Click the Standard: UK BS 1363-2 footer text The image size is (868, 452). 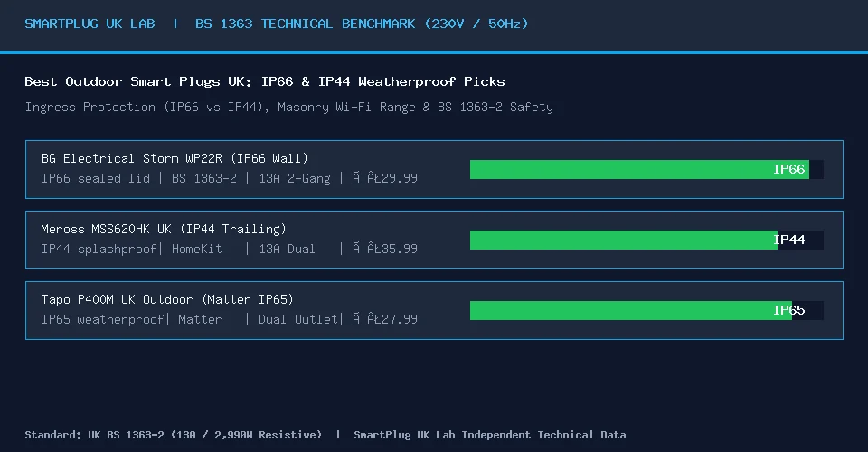coord(174,435)
